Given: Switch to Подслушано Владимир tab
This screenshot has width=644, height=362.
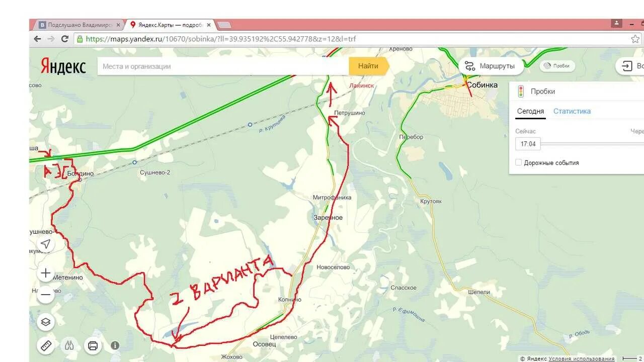Looking at the screenshot, I should pyautogui.click(x=79, y=25).
